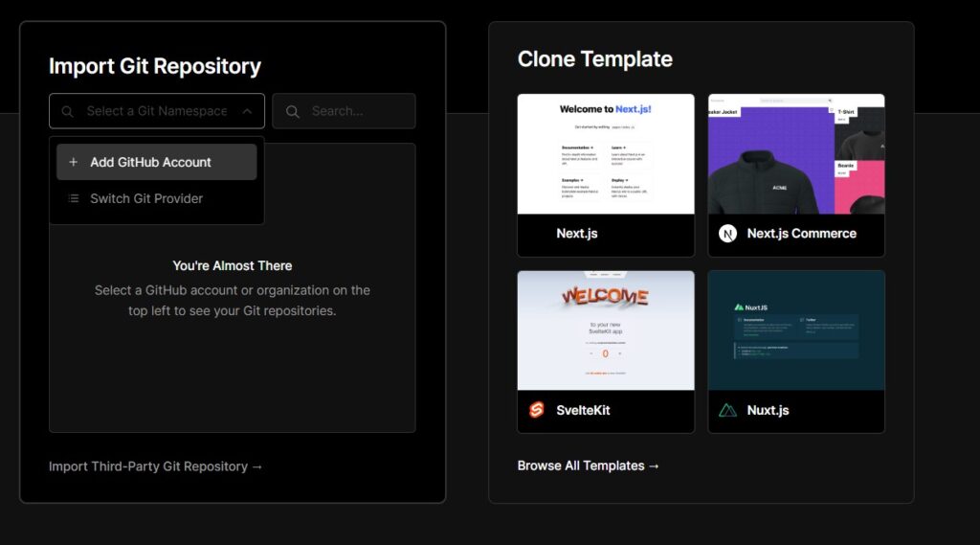980x545 pixels.
Task: Open the Select a Git Namespace combo box
Action: 157,111
